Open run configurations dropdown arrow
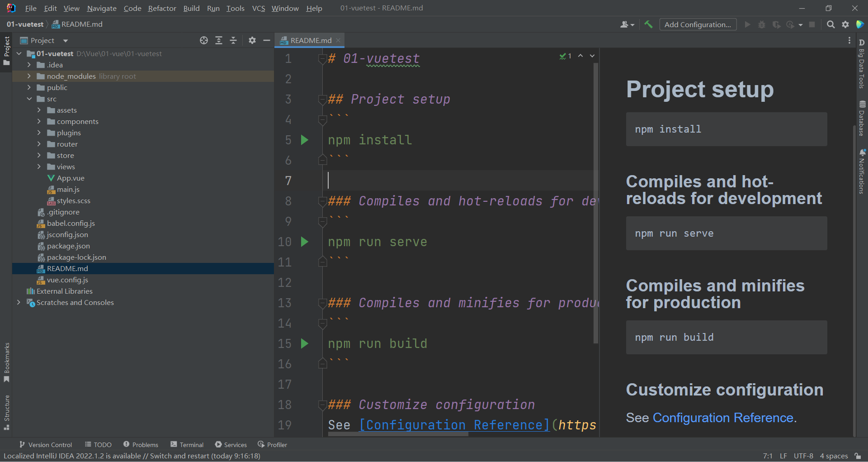The image size is (868, 462). (x=801, y=25)
